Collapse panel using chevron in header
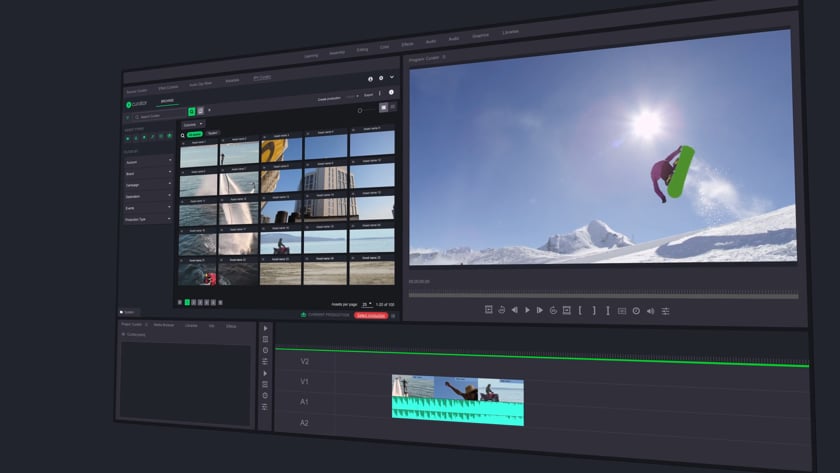 coord(392,77)
